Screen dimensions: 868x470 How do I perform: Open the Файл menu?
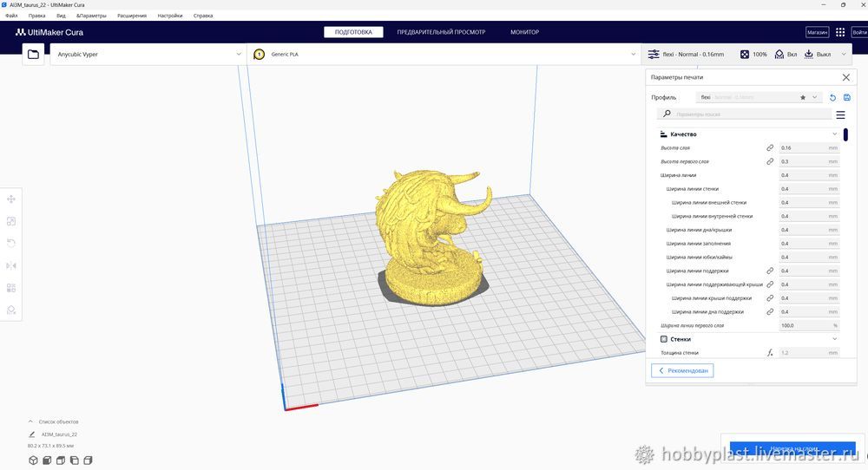[11, 16]
